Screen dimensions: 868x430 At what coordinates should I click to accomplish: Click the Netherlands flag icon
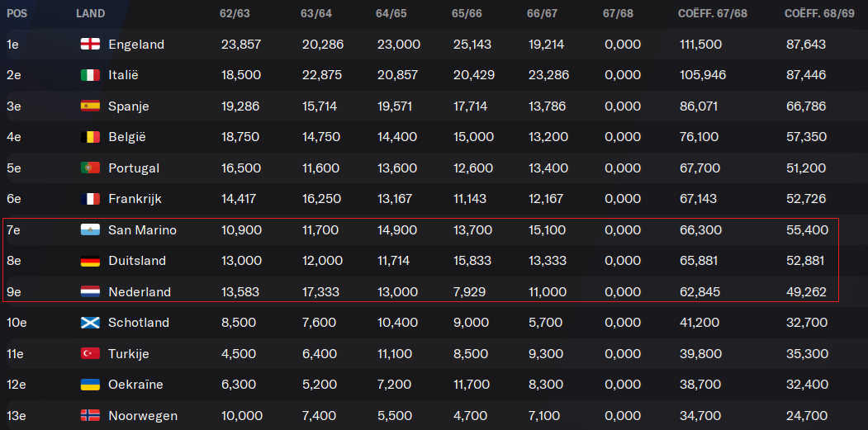[90, 291]
